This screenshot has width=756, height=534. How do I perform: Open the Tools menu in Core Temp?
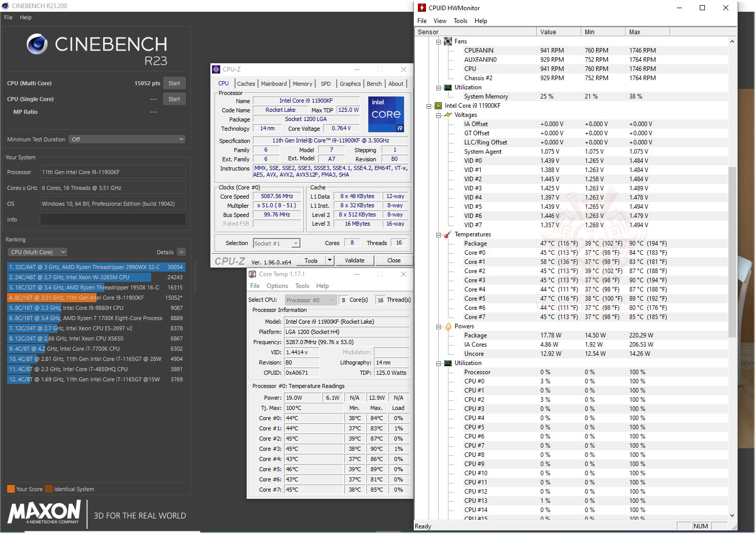302,286
